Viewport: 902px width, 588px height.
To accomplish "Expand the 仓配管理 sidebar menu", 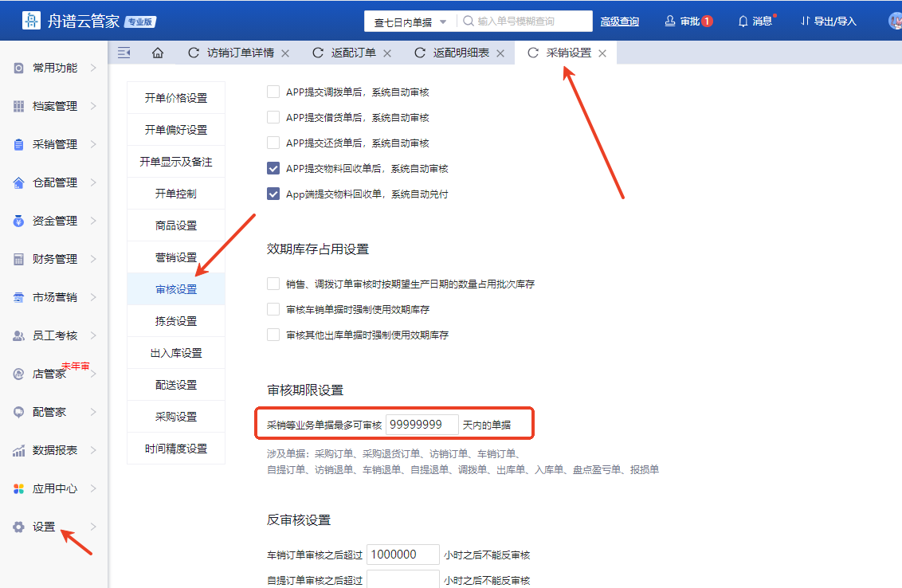I will [x=54, y=182].
